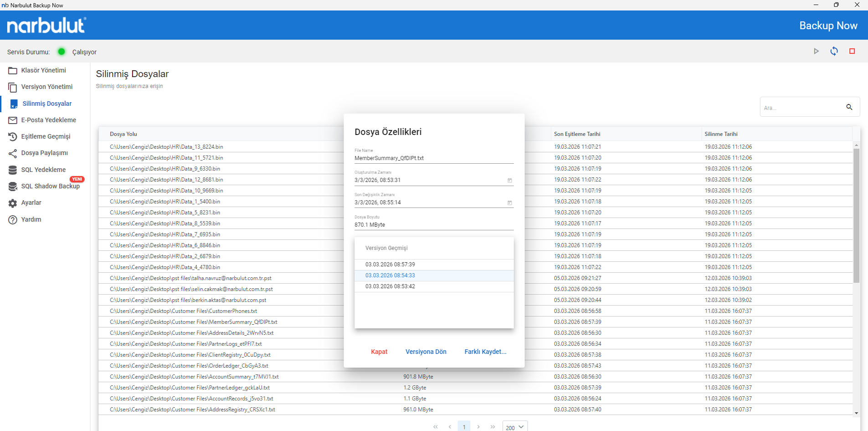Open Eşitleme Geçmişi menu item
868x431 pixels.
point(45,136)
